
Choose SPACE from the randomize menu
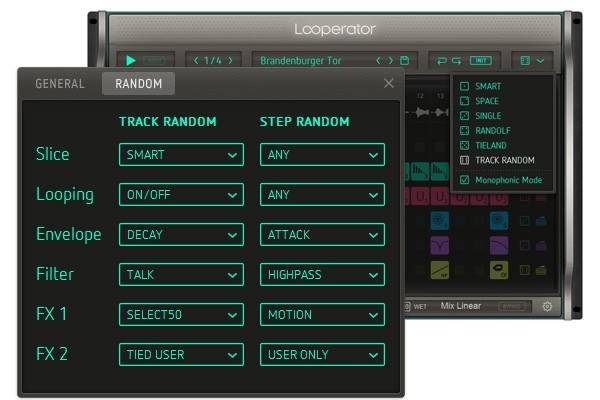coord(487,101)
